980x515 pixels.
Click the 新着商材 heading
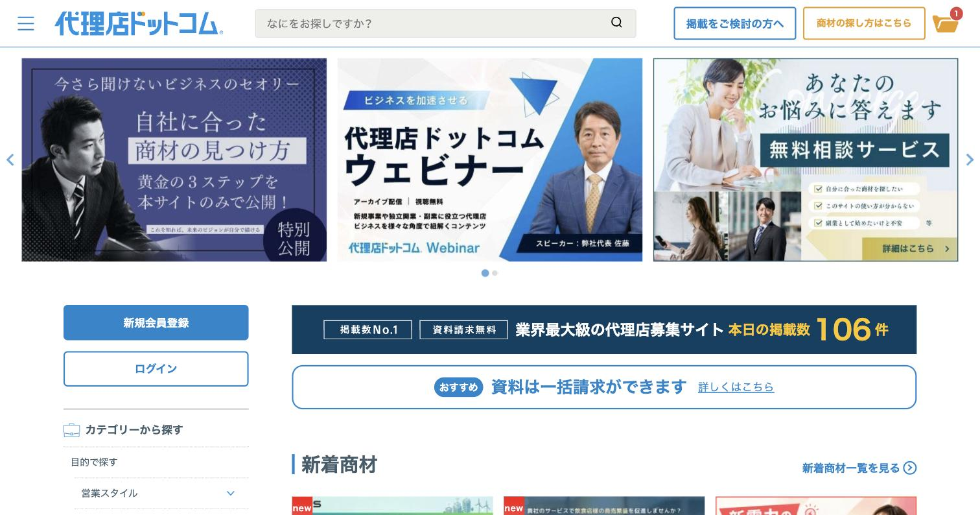pos(339,464)
